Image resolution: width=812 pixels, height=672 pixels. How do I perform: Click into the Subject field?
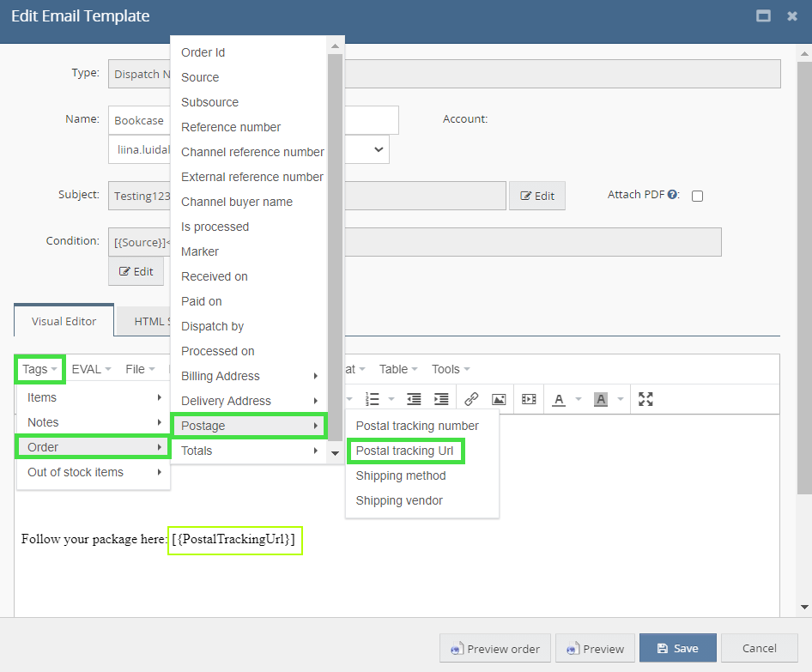coord(307,196)
